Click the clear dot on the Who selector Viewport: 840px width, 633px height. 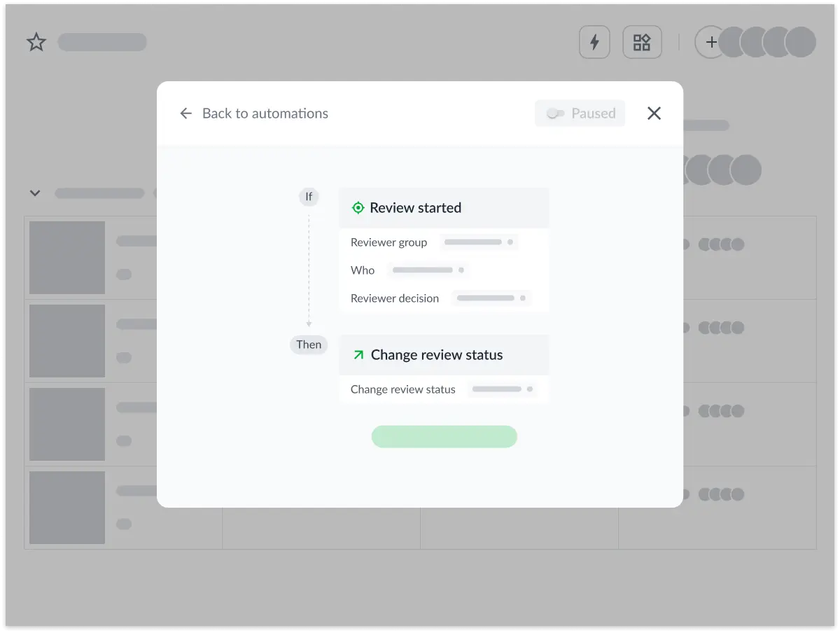[x=461, y=270]
